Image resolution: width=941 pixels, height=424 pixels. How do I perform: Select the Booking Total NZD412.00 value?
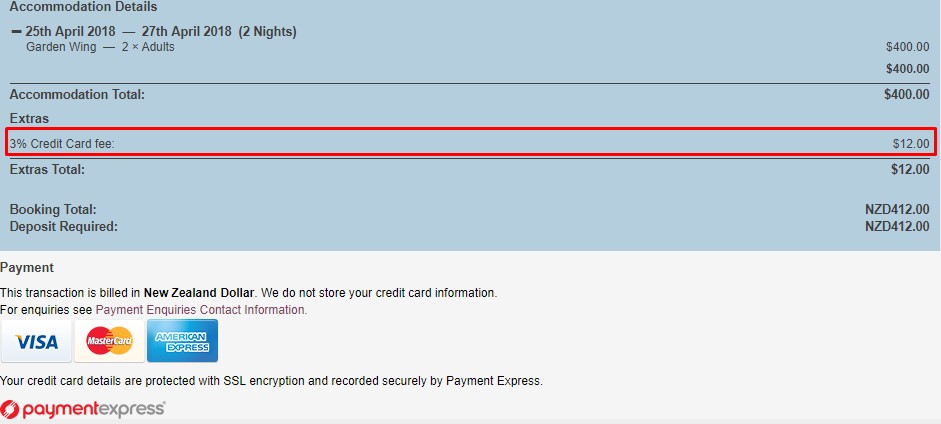point(897,209)
